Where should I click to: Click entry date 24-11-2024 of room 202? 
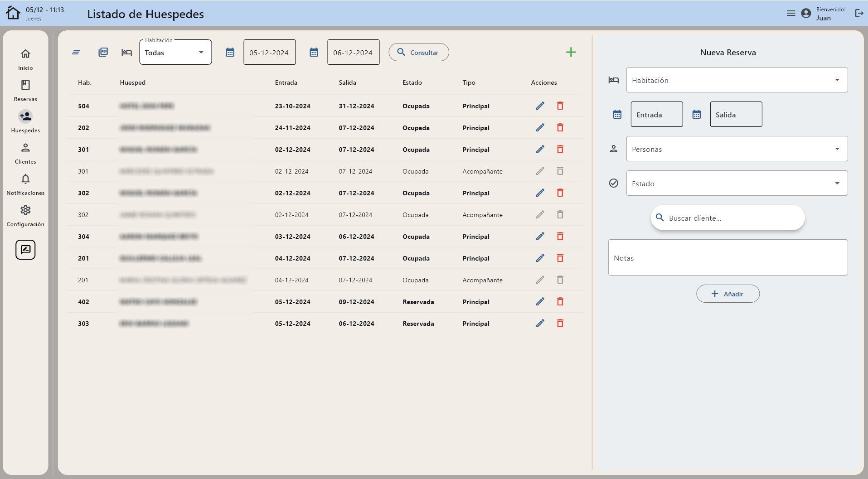click(x=293, y=128)
